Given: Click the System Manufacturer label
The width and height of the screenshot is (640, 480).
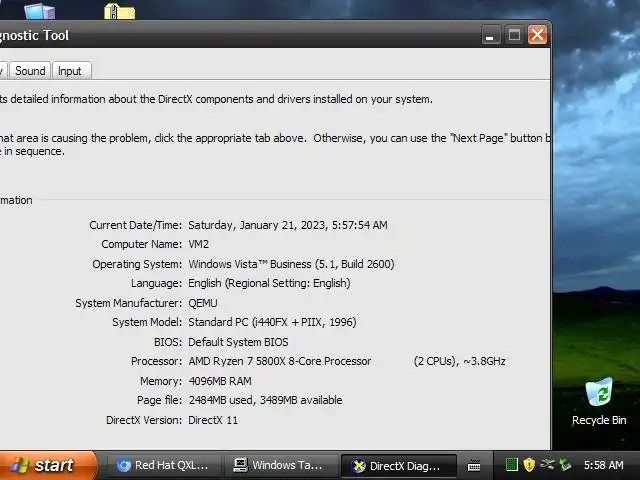Looking at the screenshot, I should click(129, 303).
